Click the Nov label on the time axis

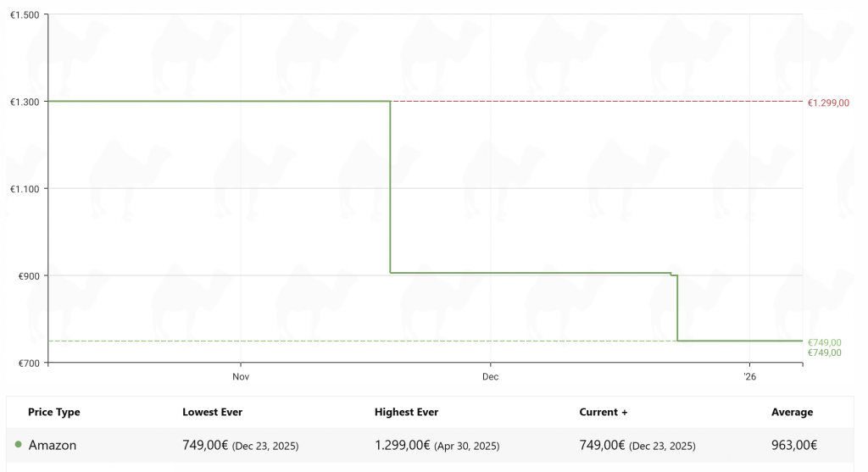[x=241, y=375]
